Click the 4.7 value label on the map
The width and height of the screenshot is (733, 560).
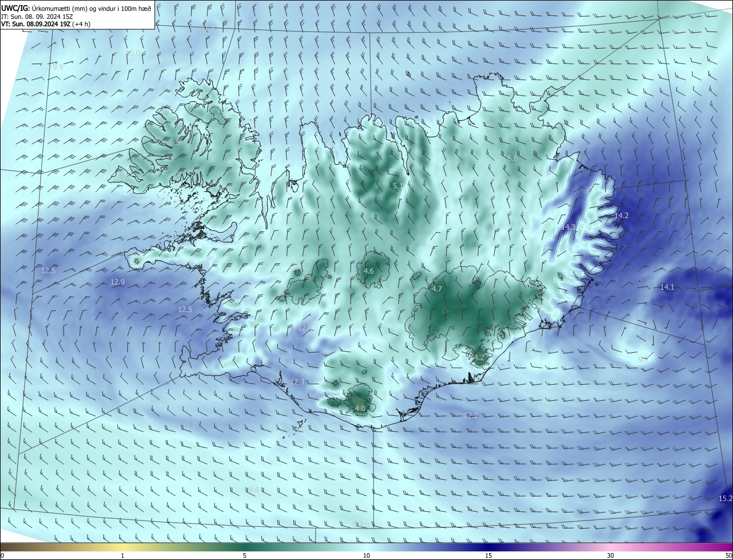(x=437, y=289)
